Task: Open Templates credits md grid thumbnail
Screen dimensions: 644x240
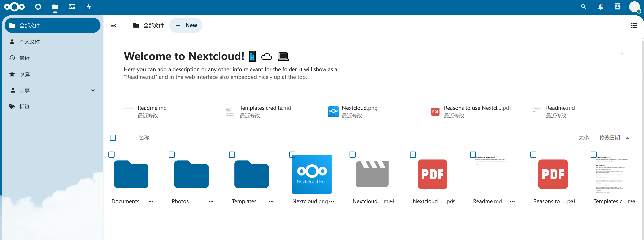Action: [613, 174]
